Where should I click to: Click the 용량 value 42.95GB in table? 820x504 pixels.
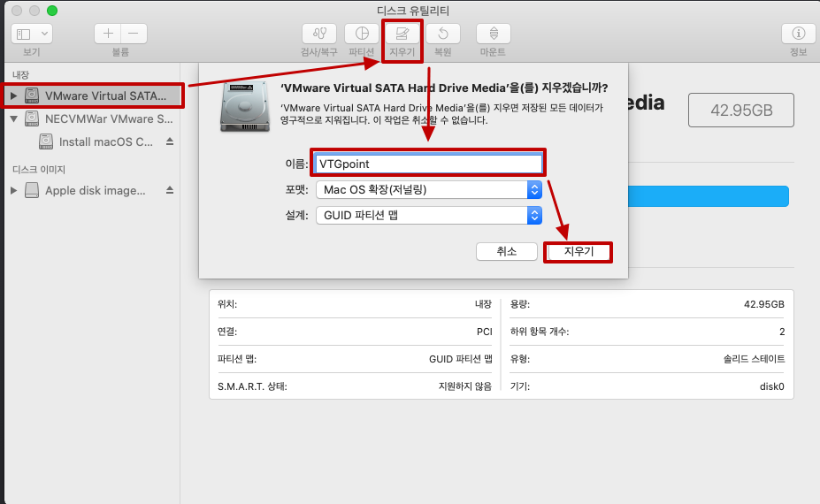pos(764,304)
